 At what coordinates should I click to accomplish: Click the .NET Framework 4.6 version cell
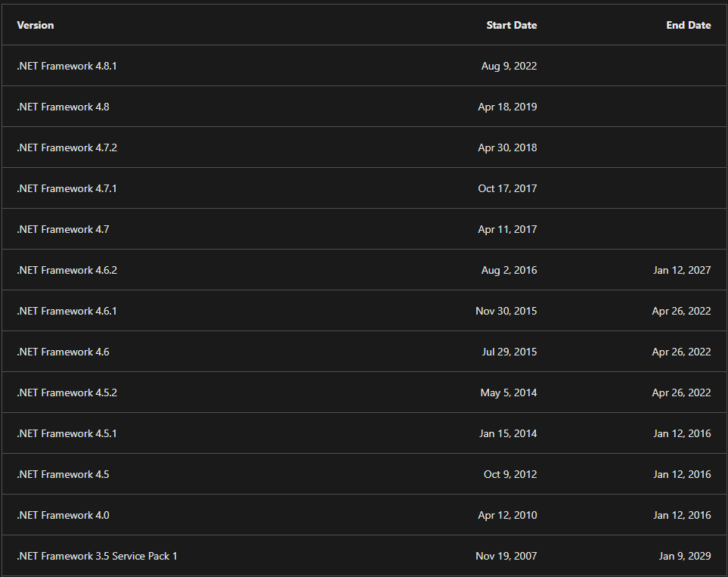click(63, 352)
